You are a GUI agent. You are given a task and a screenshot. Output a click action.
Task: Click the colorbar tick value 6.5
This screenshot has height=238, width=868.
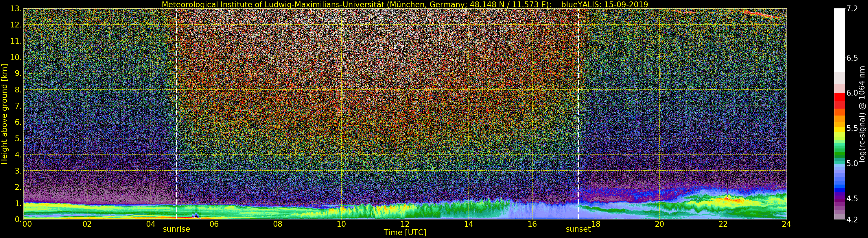pos(852,58)
